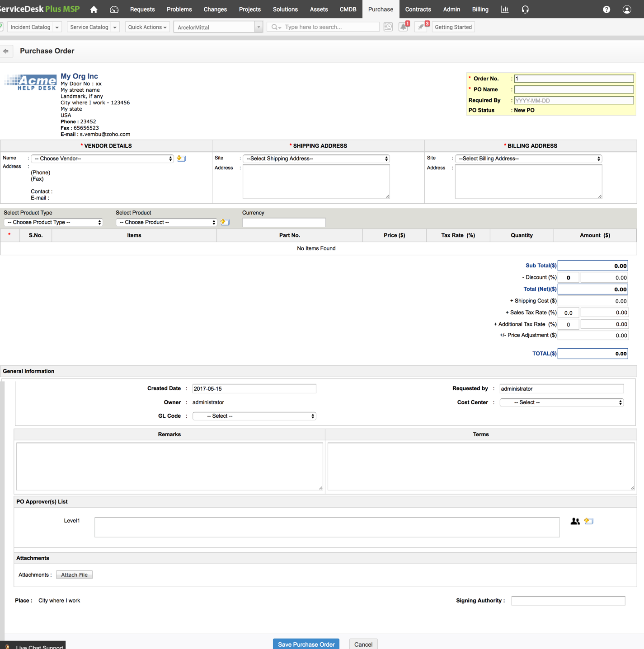Screen dimensions: 644x649
Task: Open the GL Code dropdown
Action: pyautogui.click(x=254, y=416)
